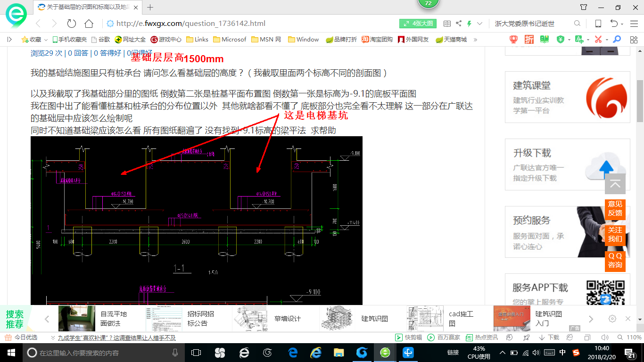Expand the screenshot tool dropdown arrow
Image resolution: width=644 pixels, height=362 pixels.
pos(607,40)
